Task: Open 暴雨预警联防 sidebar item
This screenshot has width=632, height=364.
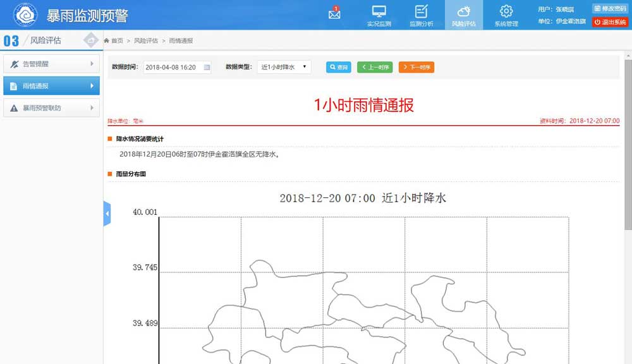Action: tap(51, 108)
